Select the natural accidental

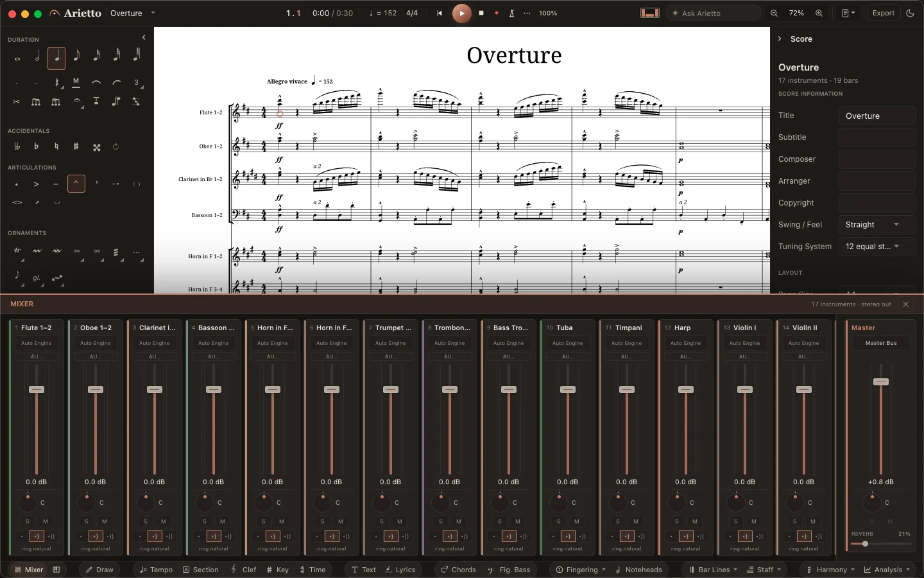(x=56, y=147)
